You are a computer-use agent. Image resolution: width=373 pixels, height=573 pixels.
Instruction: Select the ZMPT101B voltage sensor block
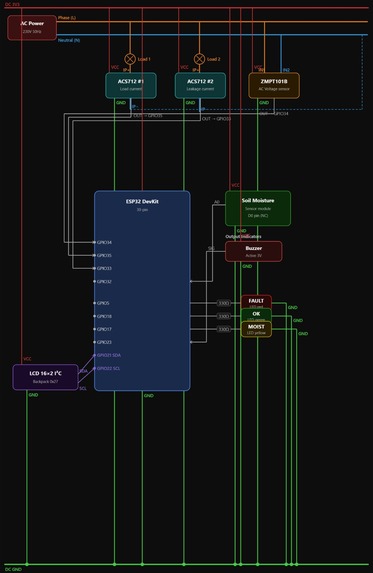coord(274,85)
